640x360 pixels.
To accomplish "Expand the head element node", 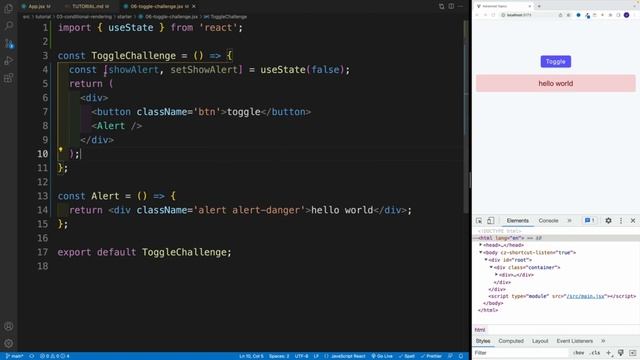I will [480, 245].
